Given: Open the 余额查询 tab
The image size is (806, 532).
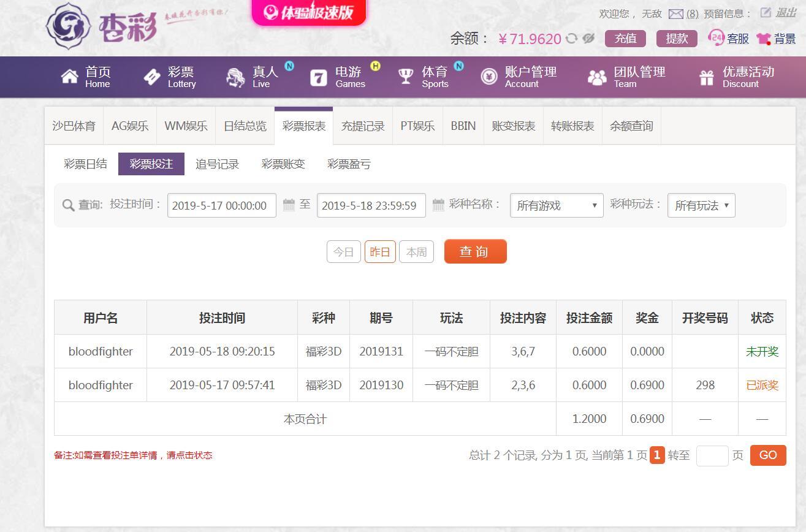Looking at the screenshot, I should tap(631, 126).
